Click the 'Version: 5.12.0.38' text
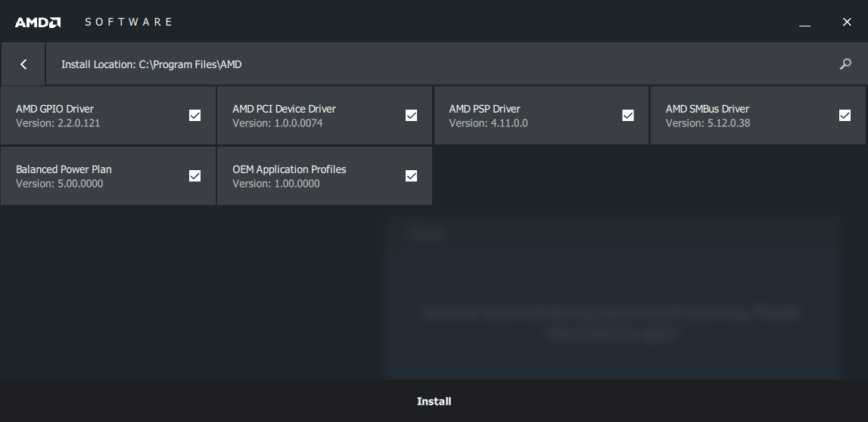This screenshot has width=868, height=422. point(708,123)
